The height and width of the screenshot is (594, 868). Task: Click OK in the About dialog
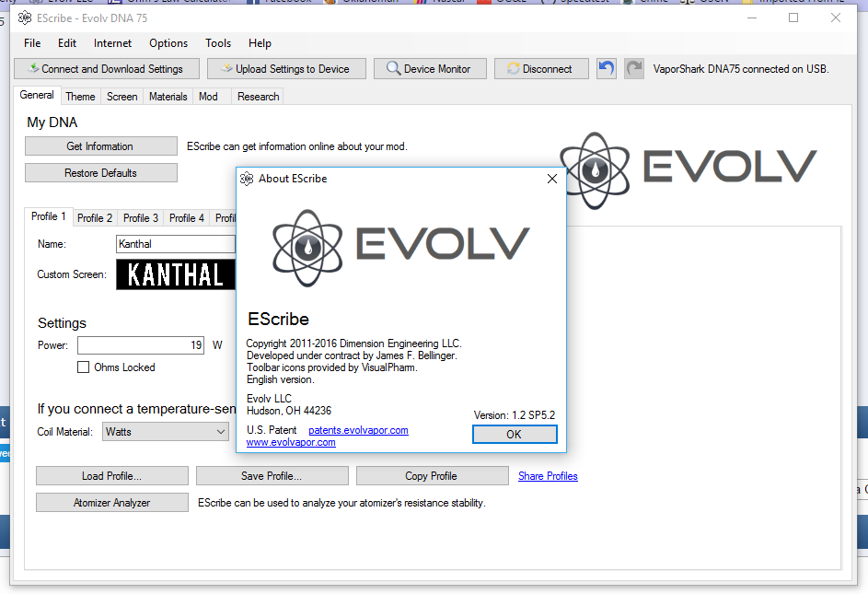[514, 435]
